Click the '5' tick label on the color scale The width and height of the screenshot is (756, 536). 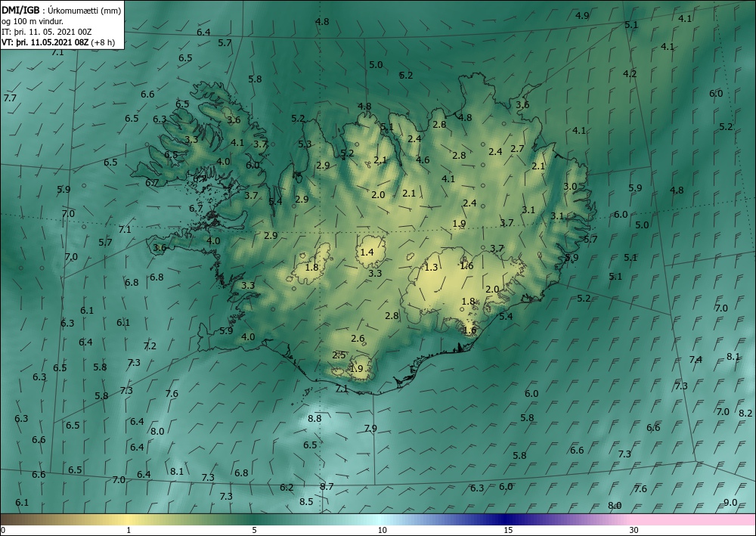click(254, 530)
